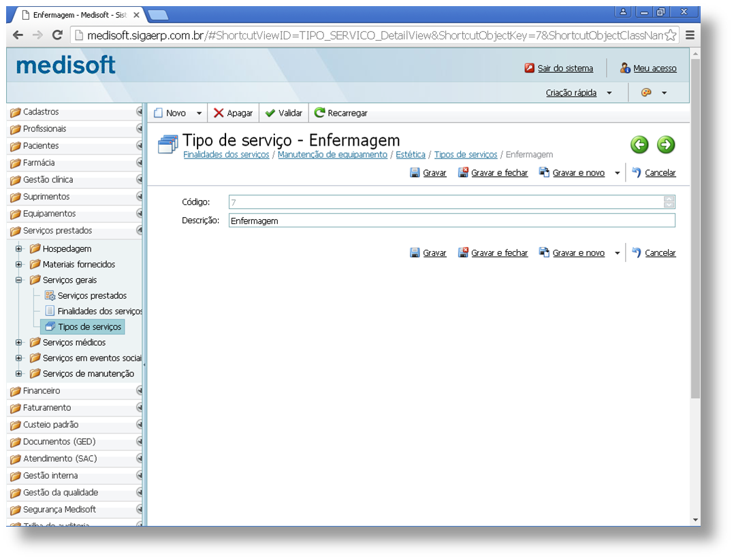Click the Meu acesso link
Viewport: 734px width, 560px height.
[654, 68]
